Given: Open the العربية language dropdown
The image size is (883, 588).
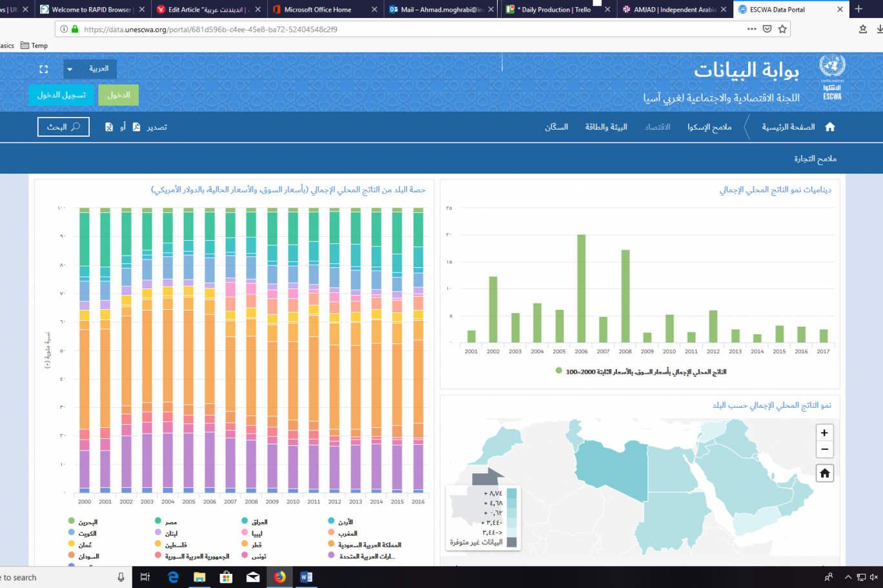Looking at the screenshot, I should point(90,69).
